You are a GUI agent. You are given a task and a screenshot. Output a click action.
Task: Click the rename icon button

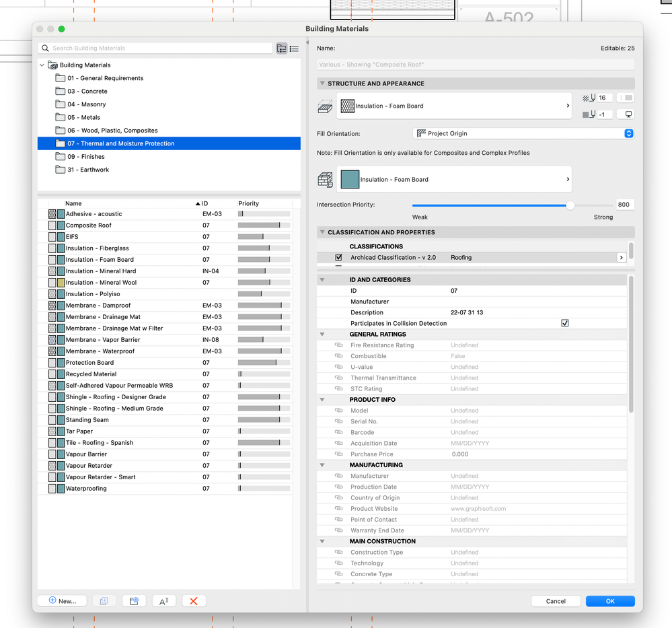163,601
